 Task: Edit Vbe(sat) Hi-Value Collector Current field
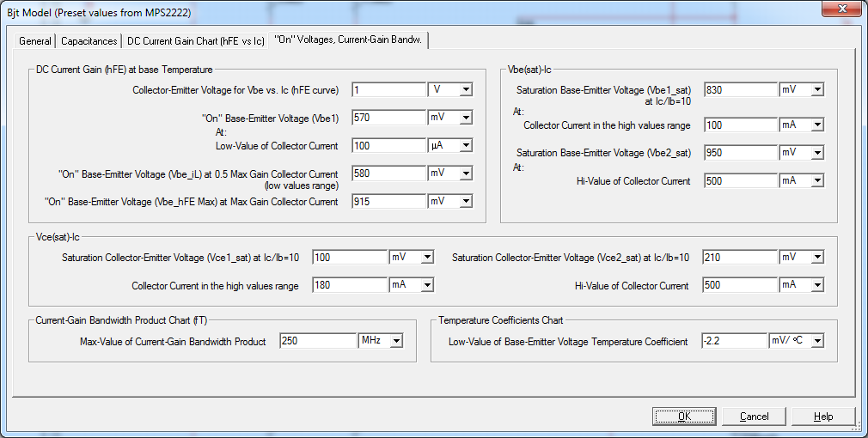741,181
